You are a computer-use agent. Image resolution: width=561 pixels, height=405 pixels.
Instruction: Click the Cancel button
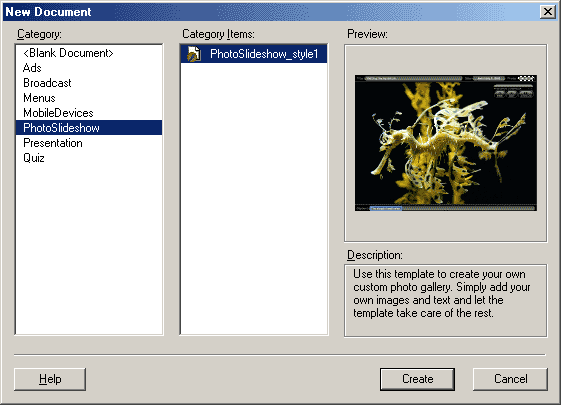tap(511, 379)
